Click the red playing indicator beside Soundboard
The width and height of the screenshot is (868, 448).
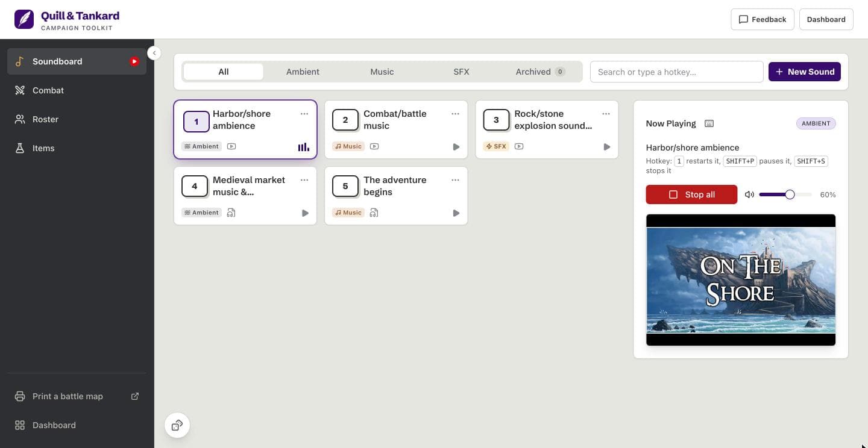click(134, 61)
